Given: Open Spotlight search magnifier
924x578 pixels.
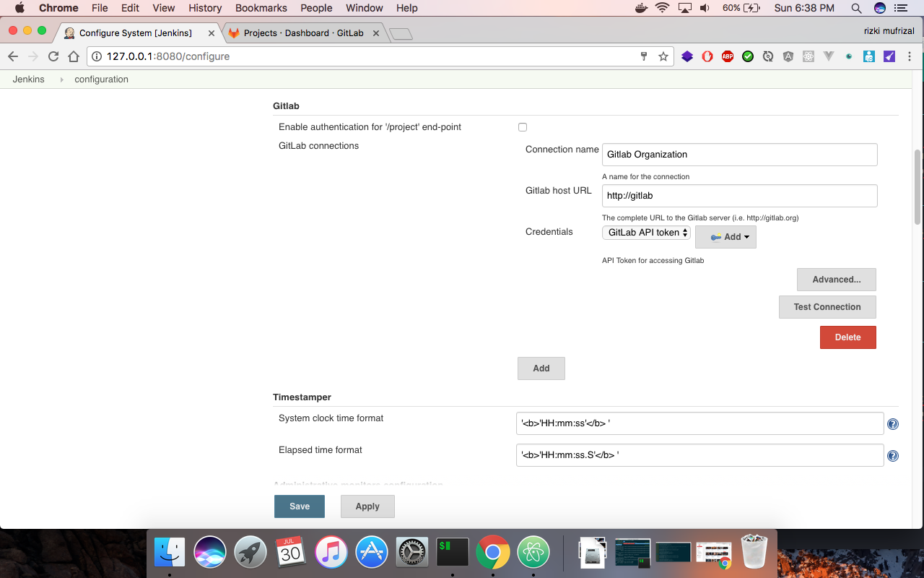Looking at the screenshot, I should pos(856,8).
